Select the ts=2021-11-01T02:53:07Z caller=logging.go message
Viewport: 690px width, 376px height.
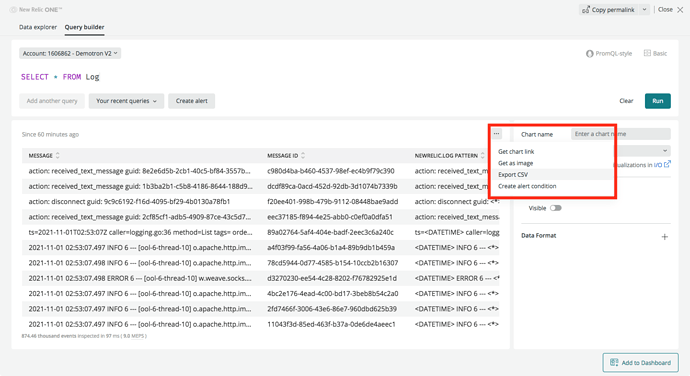pyautogui.click(x=140, y=232)
